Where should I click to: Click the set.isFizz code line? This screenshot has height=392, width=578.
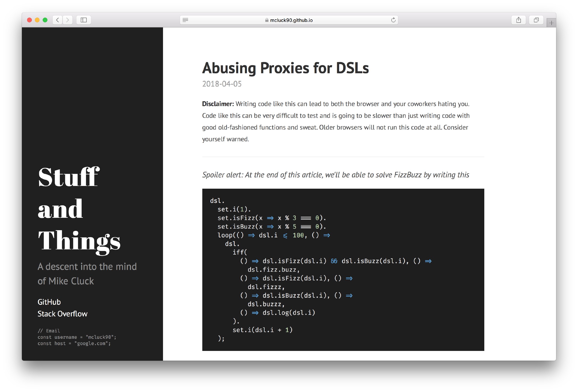(272, 218)
